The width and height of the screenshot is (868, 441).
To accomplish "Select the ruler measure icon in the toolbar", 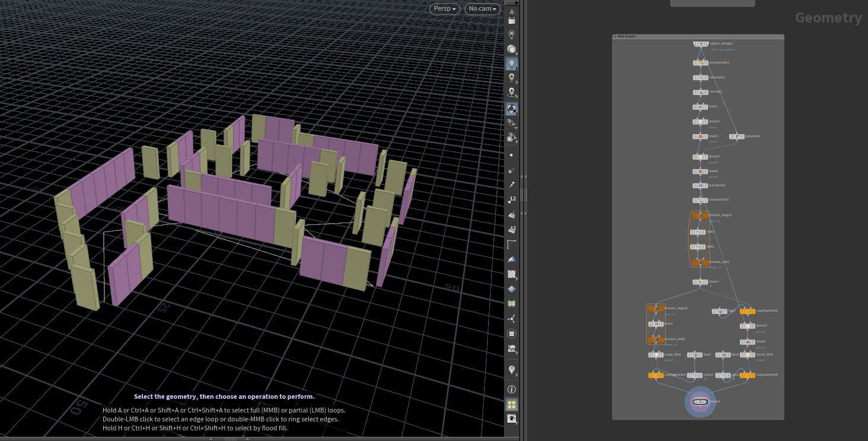I will (512, 245).
